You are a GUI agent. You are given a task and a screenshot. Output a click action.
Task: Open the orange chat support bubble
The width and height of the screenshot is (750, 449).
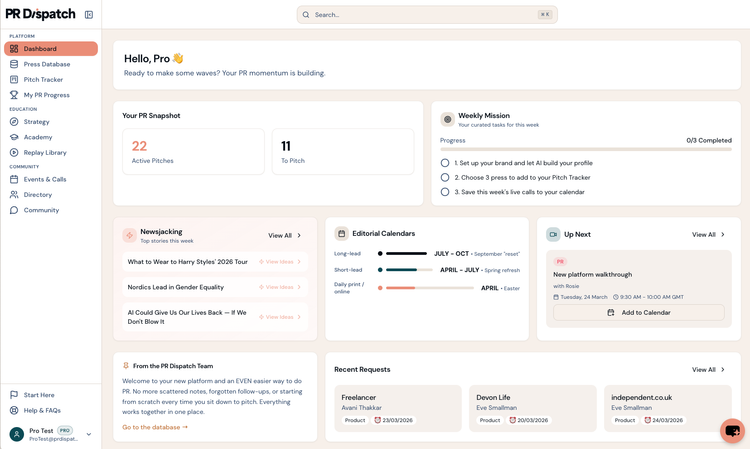(732, 431)
